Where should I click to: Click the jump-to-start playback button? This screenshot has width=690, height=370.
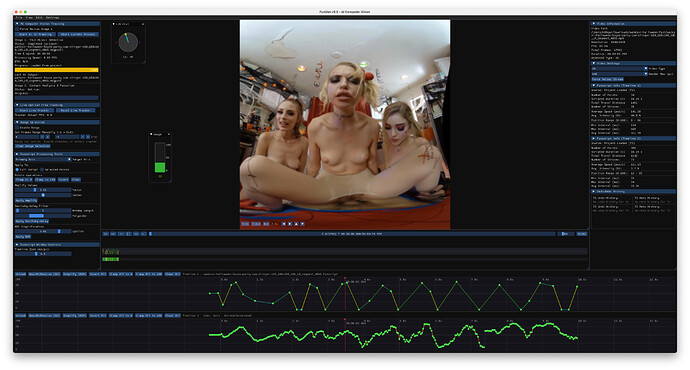[106, 234]
